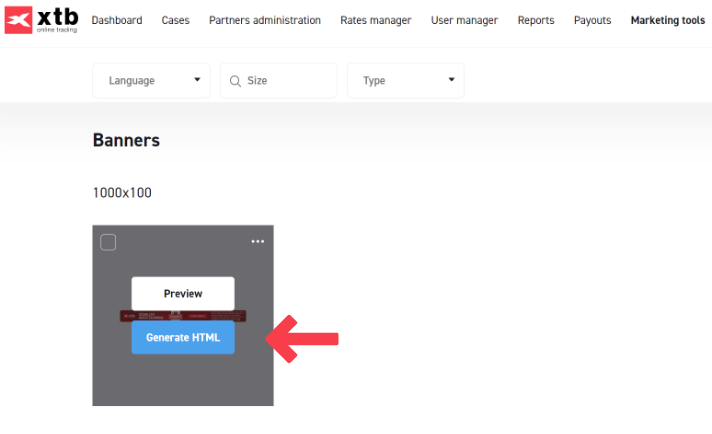This screenshot has height=434, width=712.
Task: Click the magnifier icon in Size field
Action: click(x=236, y=81)
